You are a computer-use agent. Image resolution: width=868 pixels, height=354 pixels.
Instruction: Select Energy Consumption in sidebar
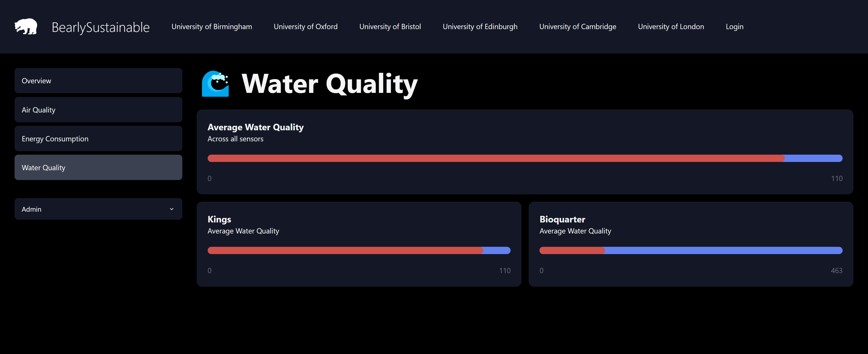coord(98,139)
